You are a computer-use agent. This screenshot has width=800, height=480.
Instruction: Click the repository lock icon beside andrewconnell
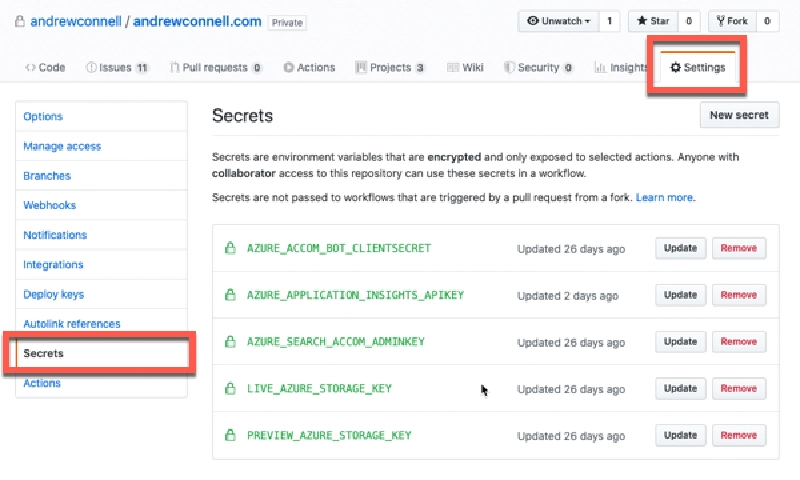[19, 21]
